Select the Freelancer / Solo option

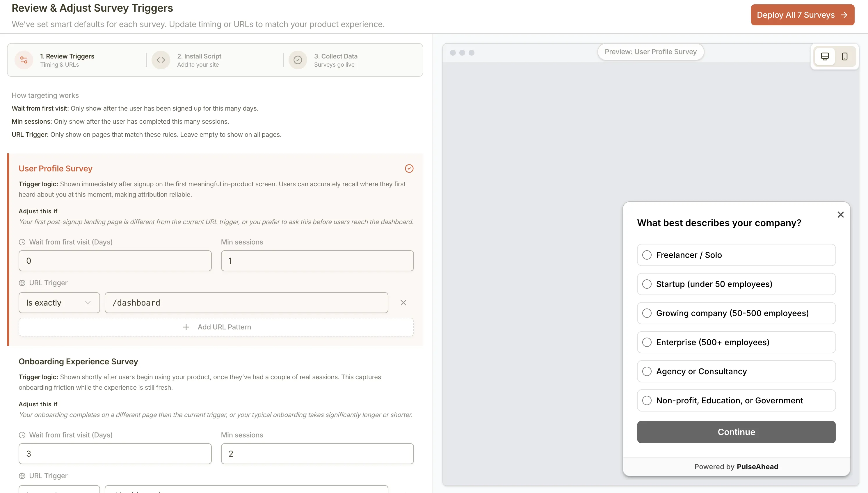click(x=736, y=255)
